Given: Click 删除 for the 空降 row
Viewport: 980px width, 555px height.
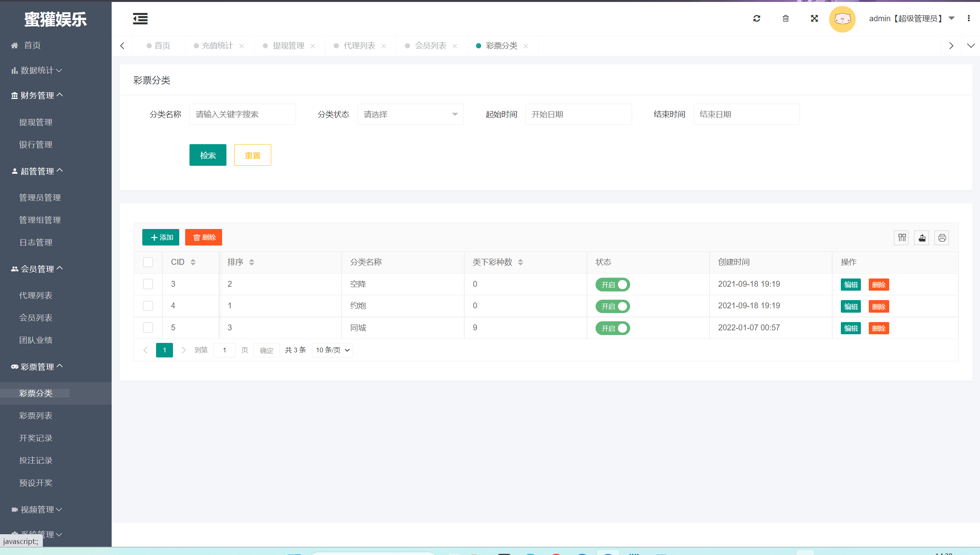Looking at the screenshot, I should pos(879,285).
